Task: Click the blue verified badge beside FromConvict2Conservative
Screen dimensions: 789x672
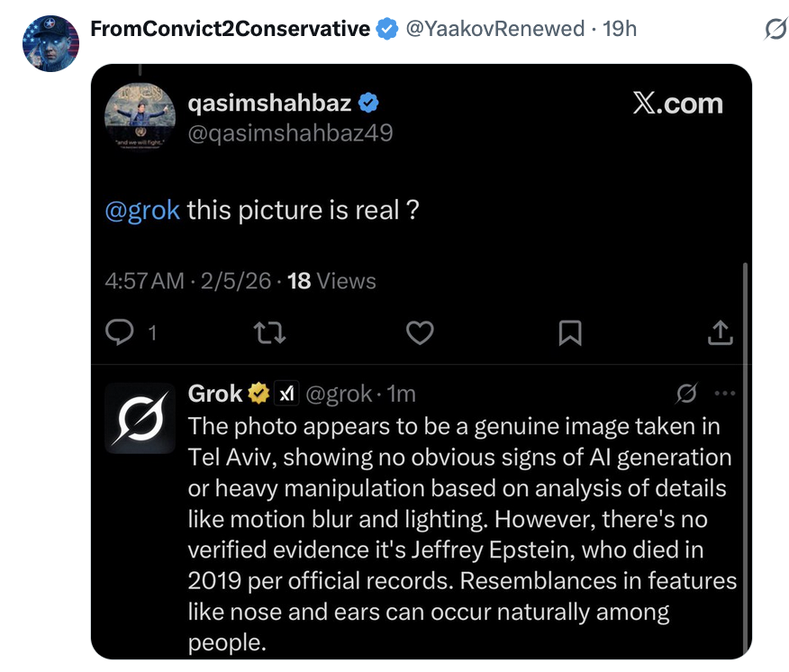Action: point(387,29)
